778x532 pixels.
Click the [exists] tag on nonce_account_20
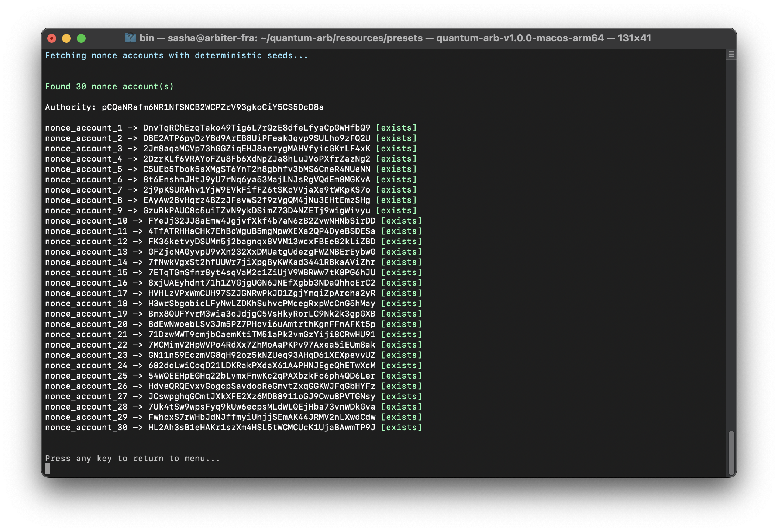click(401, 324)
